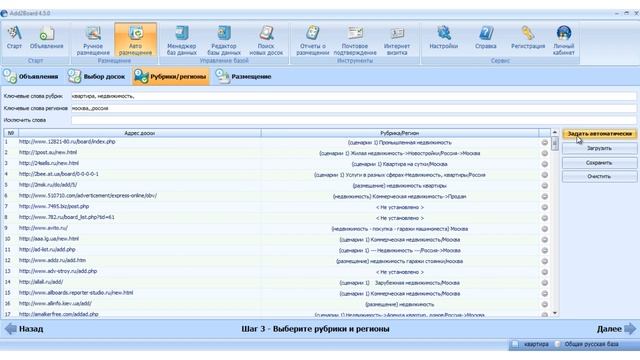Image resolution: width=640 pixels, height=360 pixels.
Task: Switch to Выбор досок tab
Action: pos(96,76)
